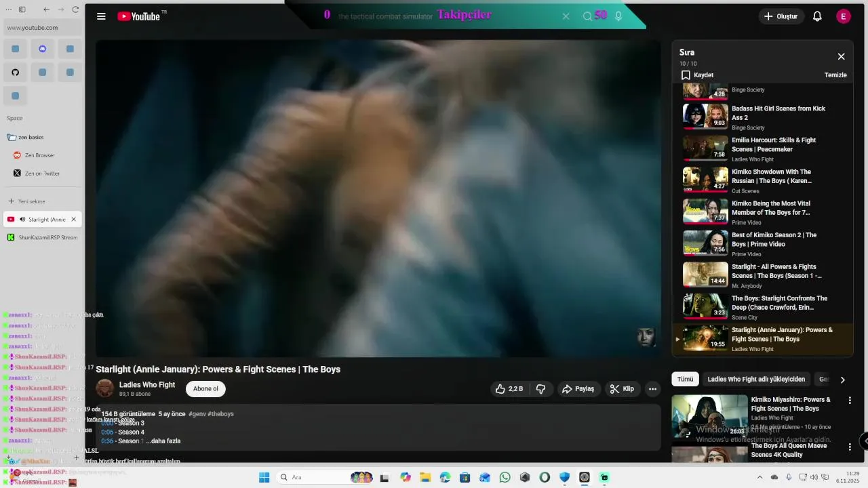Mute the Starlight tab audio icon
868x488 pixels.
pos(22,220)
